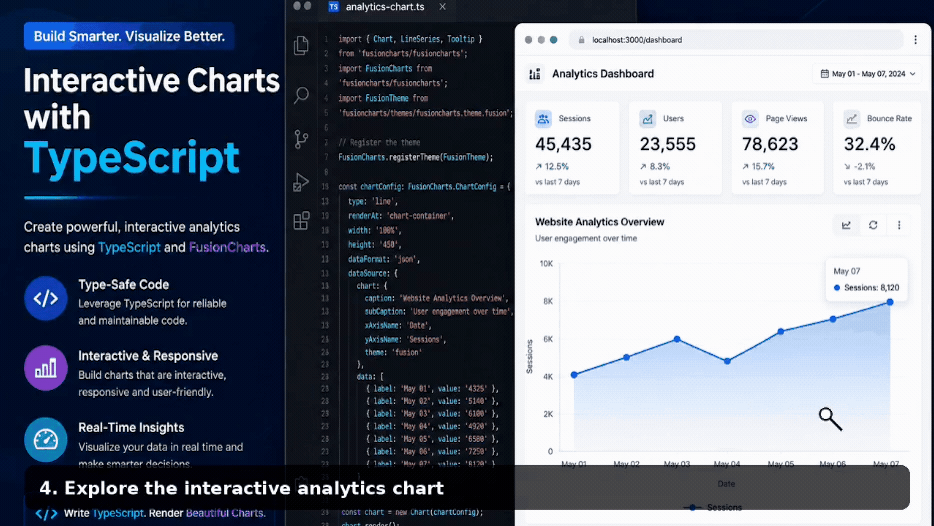
Task: Open the Search magnifier in editor sidebar
Action: (301, 95)
